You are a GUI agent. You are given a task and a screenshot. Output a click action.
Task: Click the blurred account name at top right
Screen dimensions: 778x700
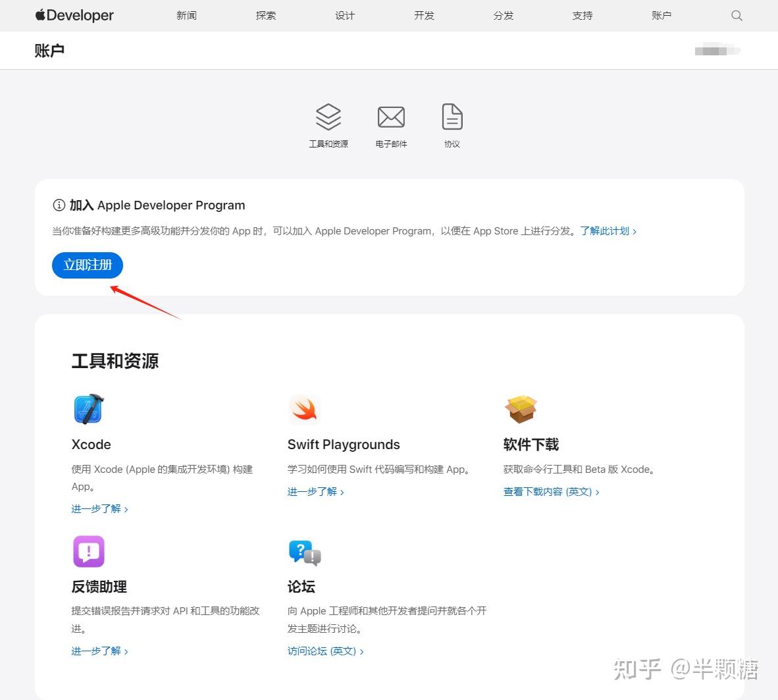click(717, 51)
